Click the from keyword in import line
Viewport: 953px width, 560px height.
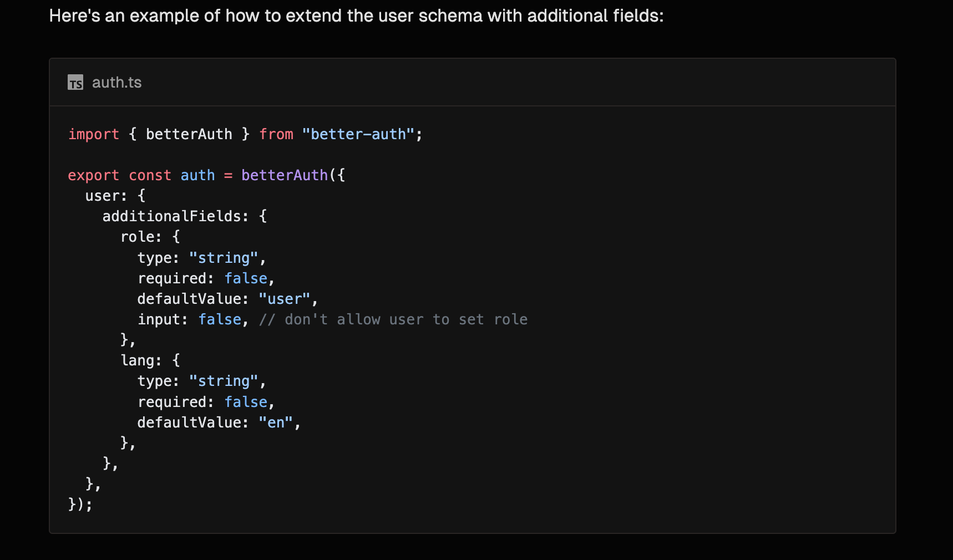(x=276, y=134)
